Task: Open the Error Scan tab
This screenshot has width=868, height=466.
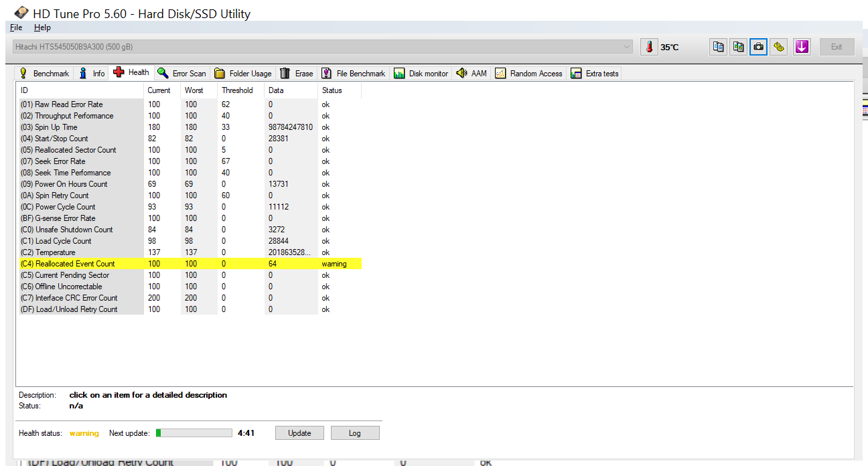Action: coord(182,74)
